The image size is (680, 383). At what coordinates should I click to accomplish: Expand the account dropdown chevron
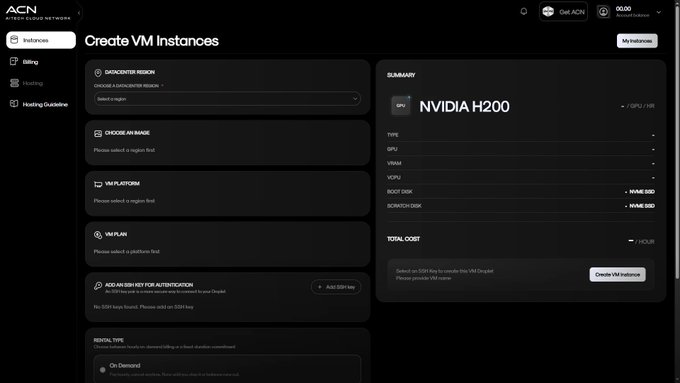[659, 12]
